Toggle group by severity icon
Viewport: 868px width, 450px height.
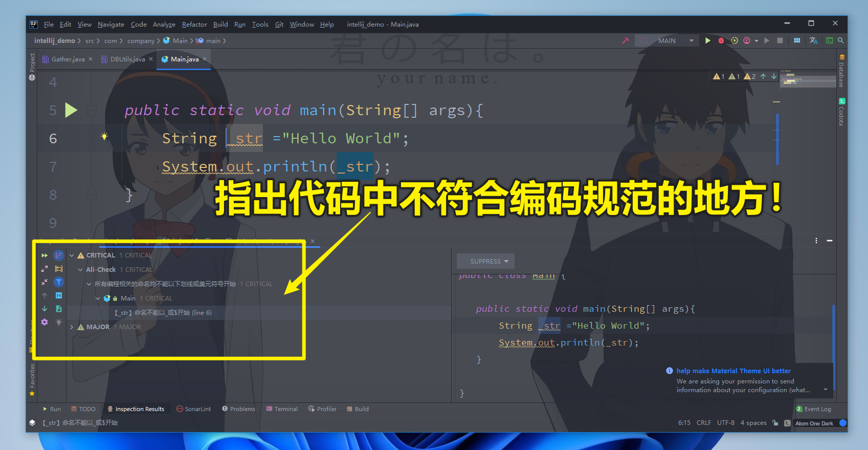(59, 255)
